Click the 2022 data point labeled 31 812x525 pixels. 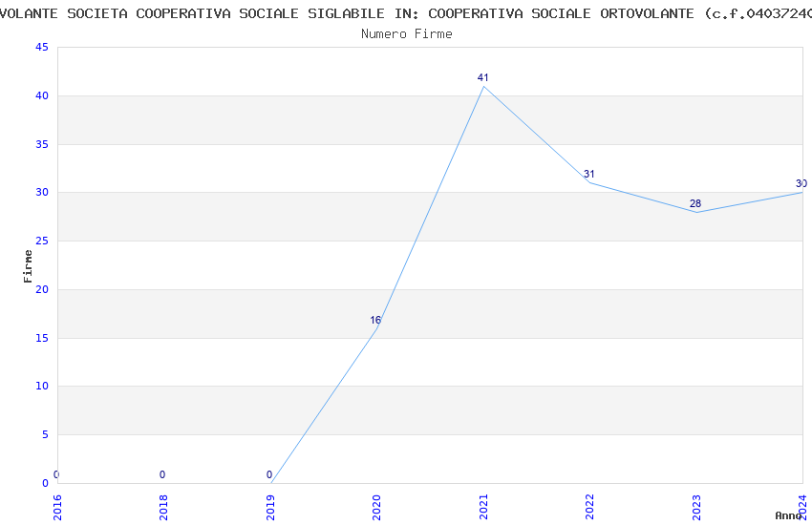pos(589,182)
